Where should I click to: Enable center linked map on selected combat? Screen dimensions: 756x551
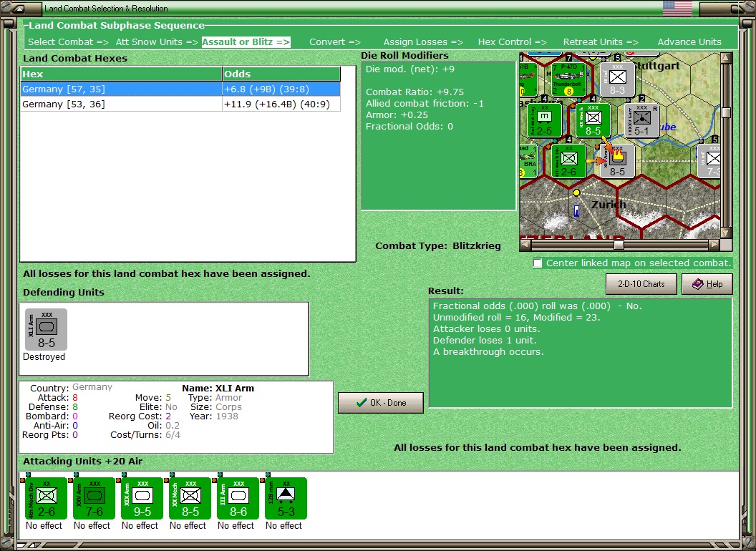pos(538,263)
